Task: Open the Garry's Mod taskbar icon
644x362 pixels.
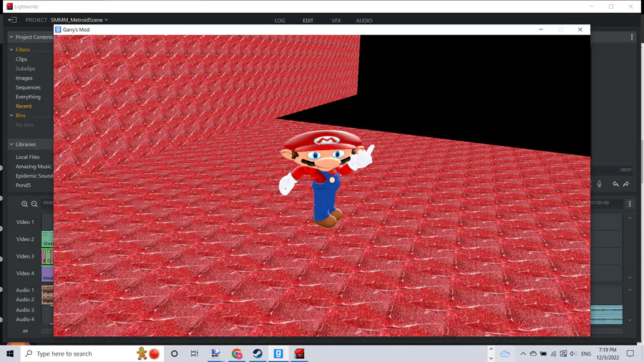Action: click(x=278, y=353)
